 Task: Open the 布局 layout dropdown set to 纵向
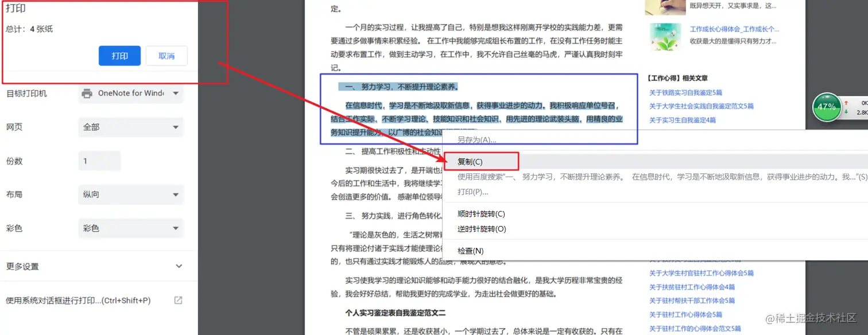[x=131, y=194]
